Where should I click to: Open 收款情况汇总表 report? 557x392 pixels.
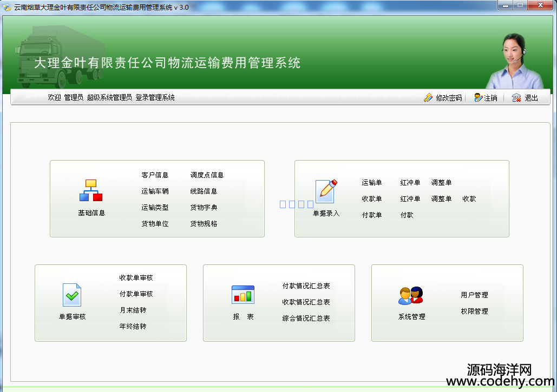tap(306, 302)
